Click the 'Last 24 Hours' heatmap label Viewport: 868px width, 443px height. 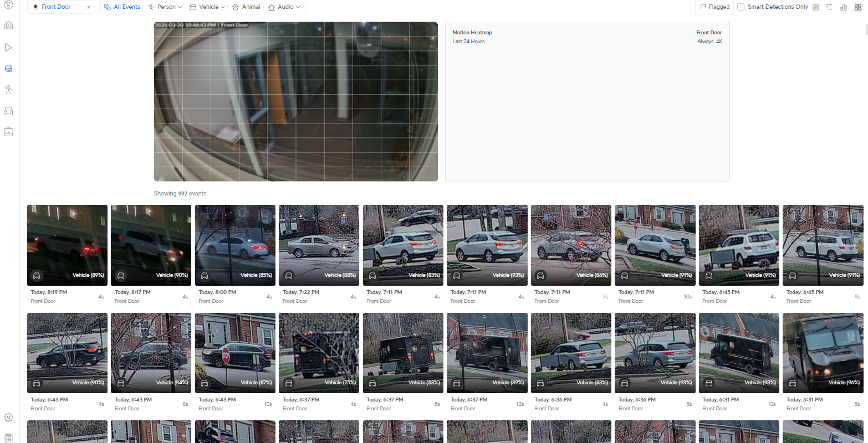[x=468, y=42]
